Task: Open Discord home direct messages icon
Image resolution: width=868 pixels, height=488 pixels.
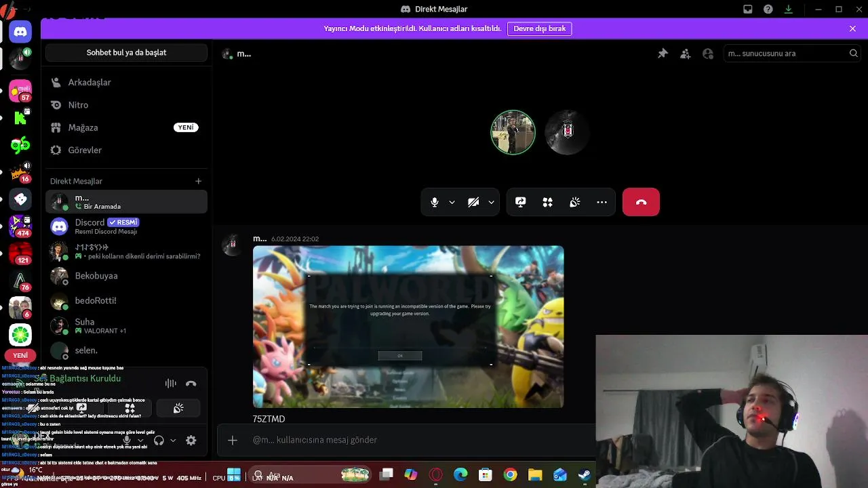Action: [x=20, y=32]
